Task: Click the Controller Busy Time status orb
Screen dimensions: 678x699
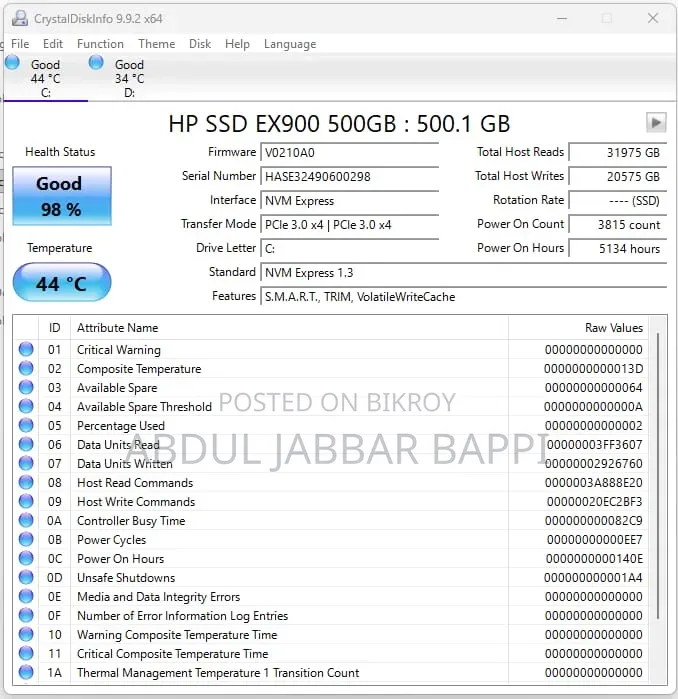Action: pos(26,520)
